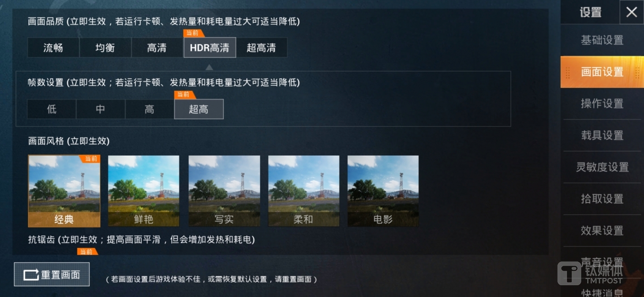Image resolution: width=644 pixels, height=297 pixels.
Task: Set frame rate to 超高
Action: click(199, 109)
